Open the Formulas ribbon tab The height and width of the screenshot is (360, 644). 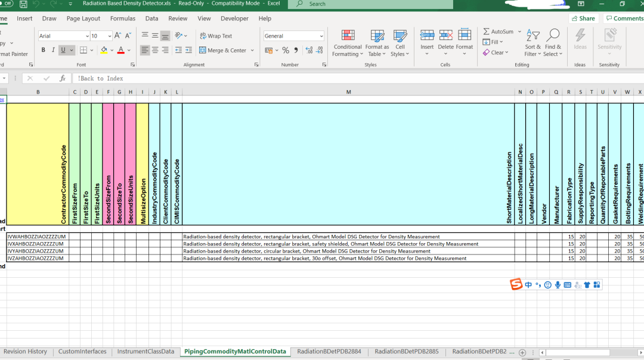pos(123,18)
